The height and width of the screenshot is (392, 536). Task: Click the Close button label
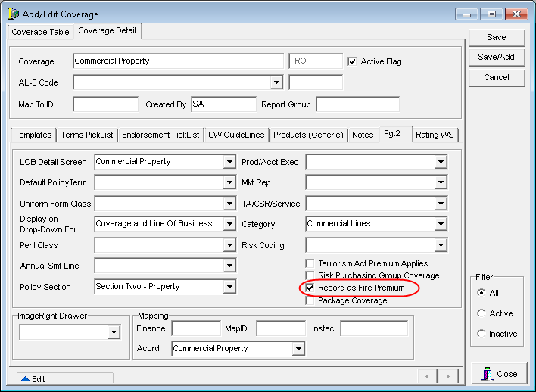(x=507, y=375)
